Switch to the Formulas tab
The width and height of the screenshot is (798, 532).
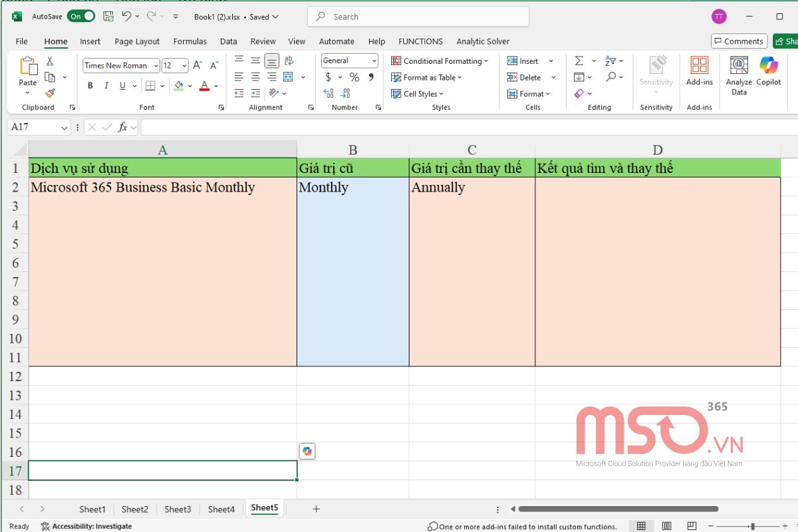tap(190, 41)
